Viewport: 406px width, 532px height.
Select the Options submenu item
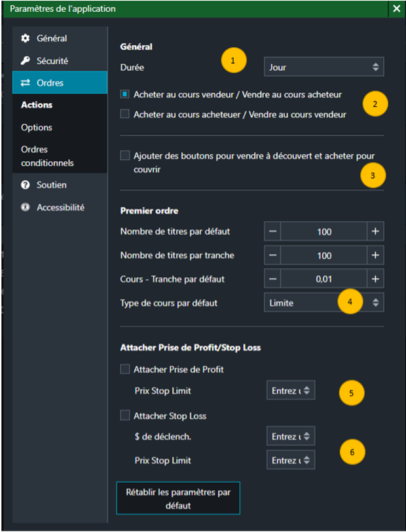click(37, 128)
